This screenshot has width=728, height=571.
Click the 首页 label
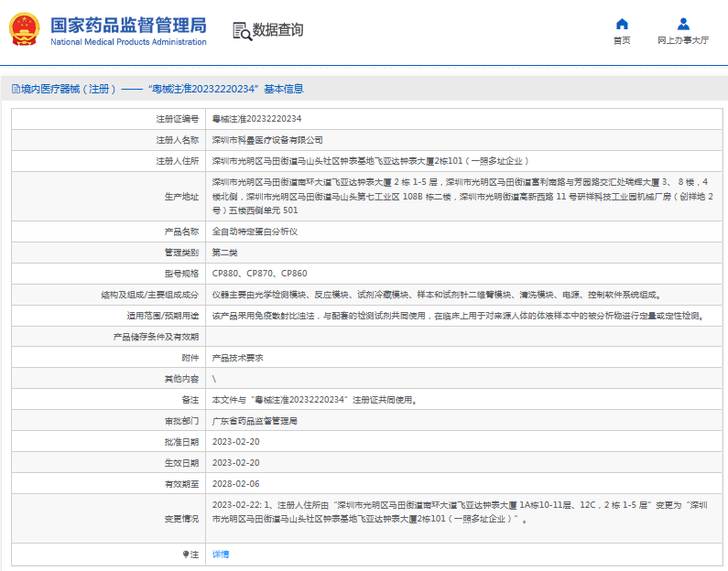(x=622, y=40)
